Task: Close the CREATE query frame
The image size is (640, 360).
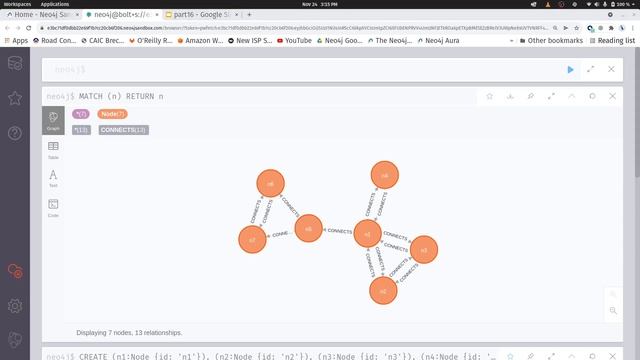Action: click(x=612, y=356)
